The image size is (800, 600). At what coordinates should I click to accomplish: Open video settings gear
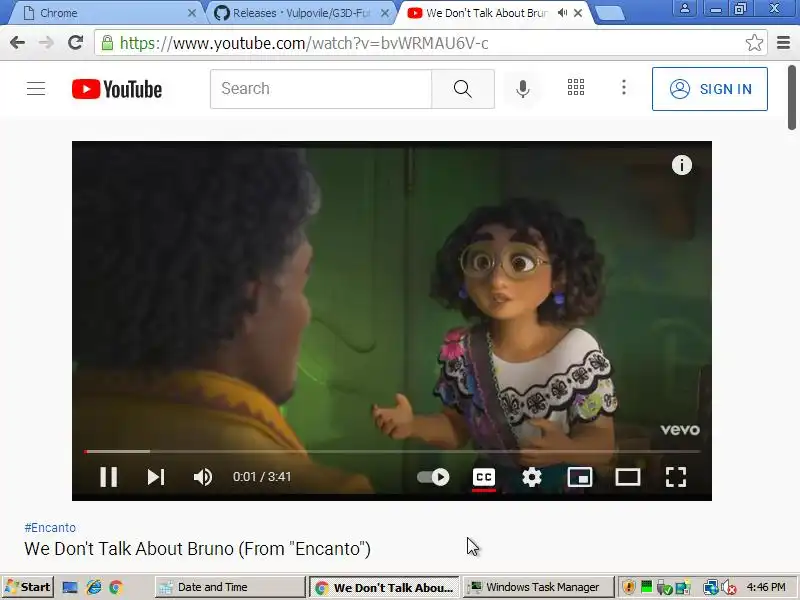pos(532,477)
